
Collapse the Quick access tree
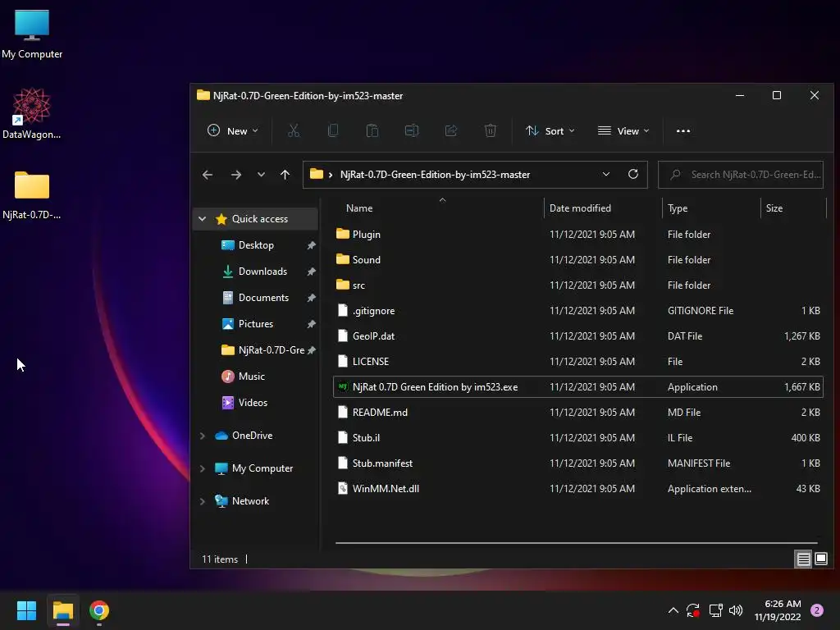[203, 218]
